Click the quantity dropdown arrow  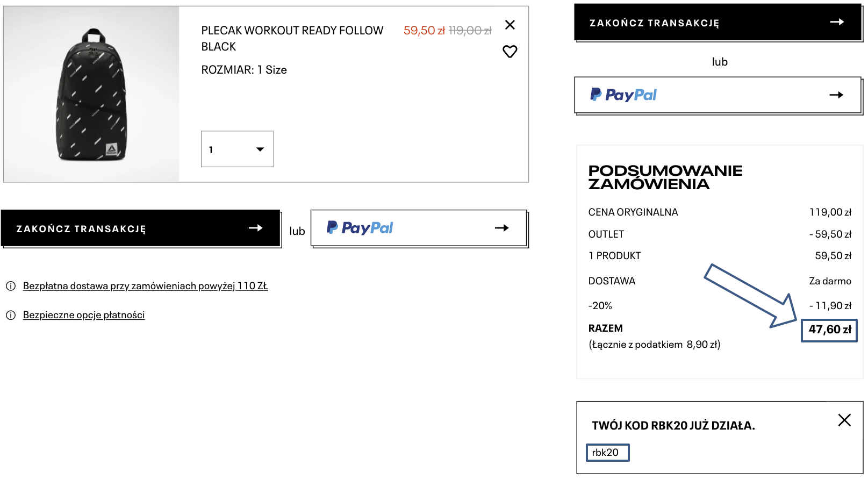(x=260, y=149)
